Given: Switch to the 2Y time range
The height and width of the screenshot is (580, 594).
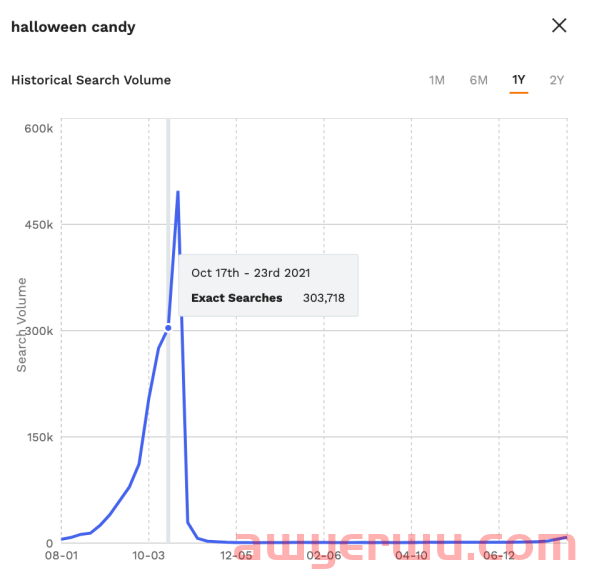Looking at the screenshot, I should click(556, 80).
